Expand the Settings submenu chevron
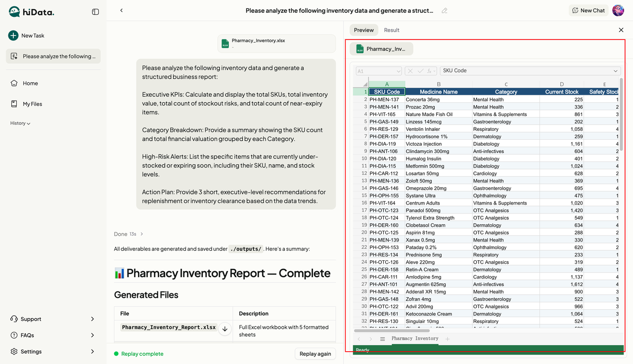The width and height of the screenshot is (633, 364). pyautogui.click(x=92, y=352)
